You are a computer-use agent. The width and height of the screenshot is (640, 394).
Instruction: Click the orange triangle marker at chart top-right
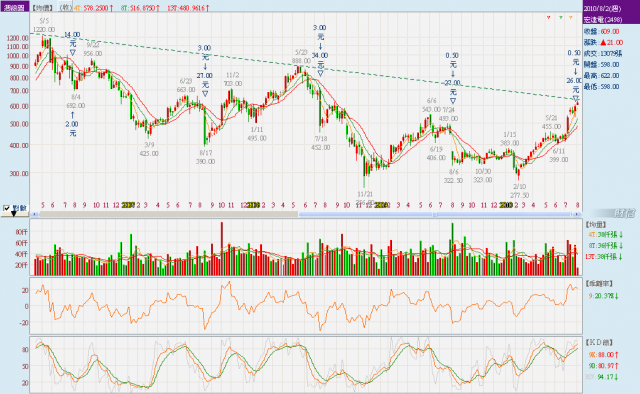[571, 18]
